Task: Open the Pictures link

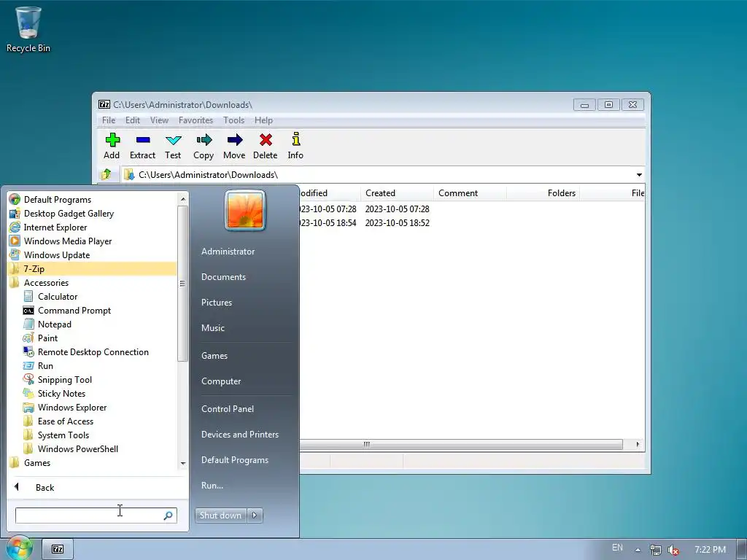Action: click(x=216, y=303)
